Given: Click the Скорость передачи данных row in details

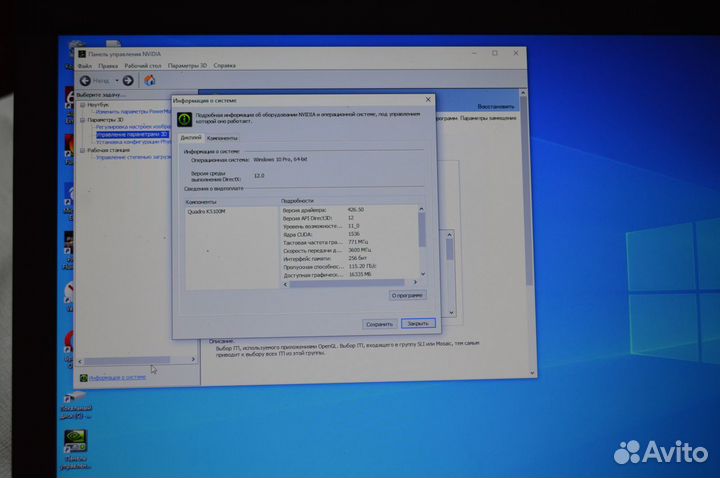Looking at the screenshot, I should tap(349, 250).
